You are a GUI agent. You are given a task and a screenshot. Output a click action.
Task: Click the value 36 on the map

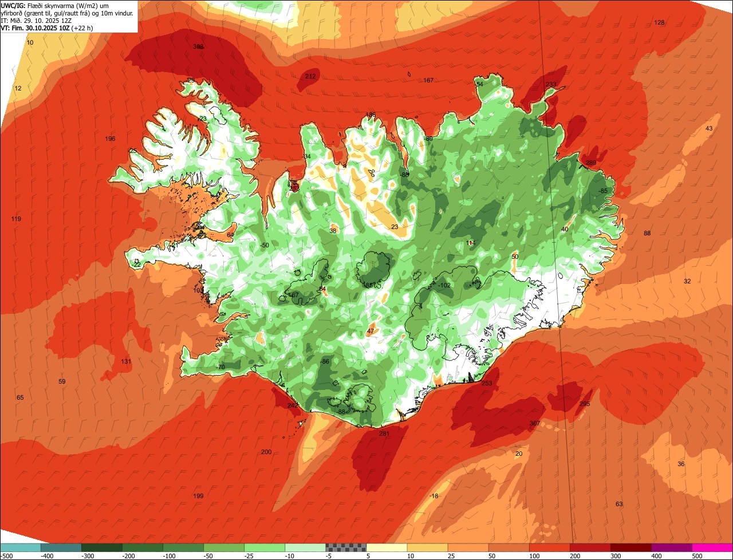(681, 464)
